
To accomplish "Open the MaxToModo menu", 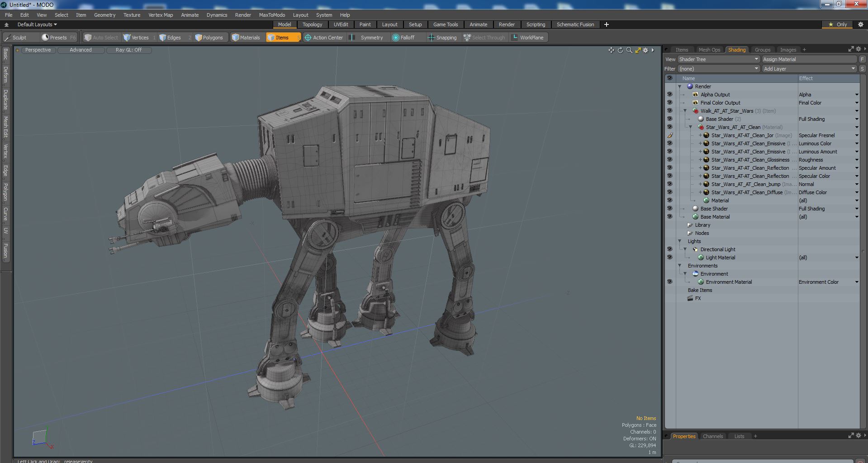I will [x=272, y=15].
